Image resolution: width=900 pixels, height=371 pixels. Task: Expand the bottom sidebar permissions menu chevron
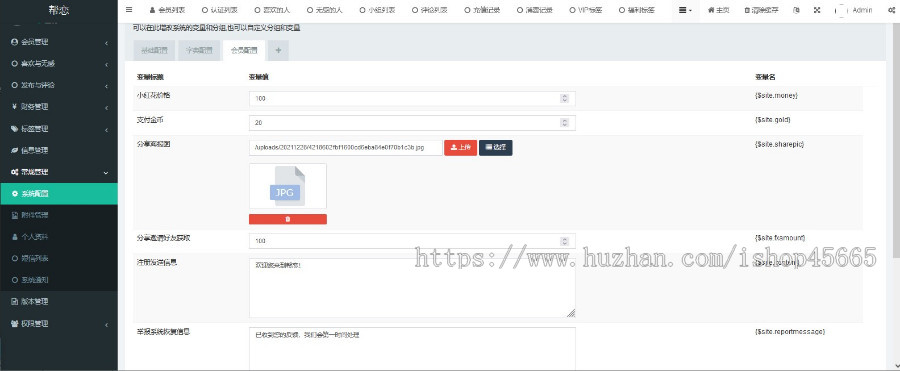pyautogui.click(x=107, y=324)
